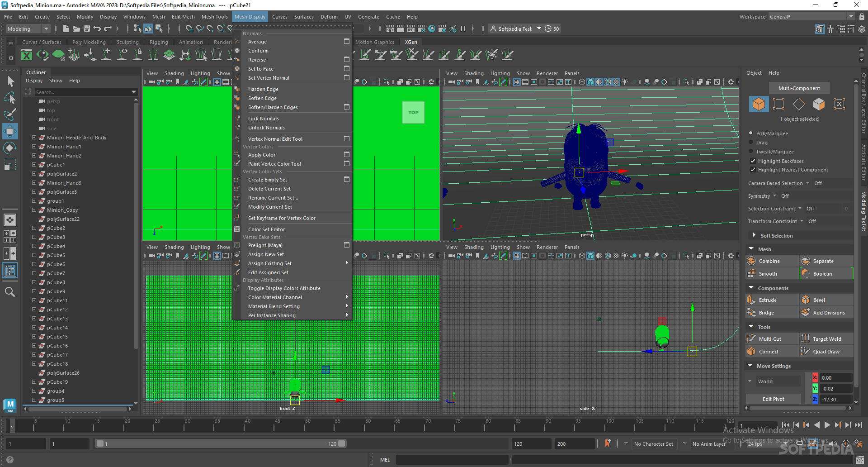Select Edge Selection diamond icon

799,104
